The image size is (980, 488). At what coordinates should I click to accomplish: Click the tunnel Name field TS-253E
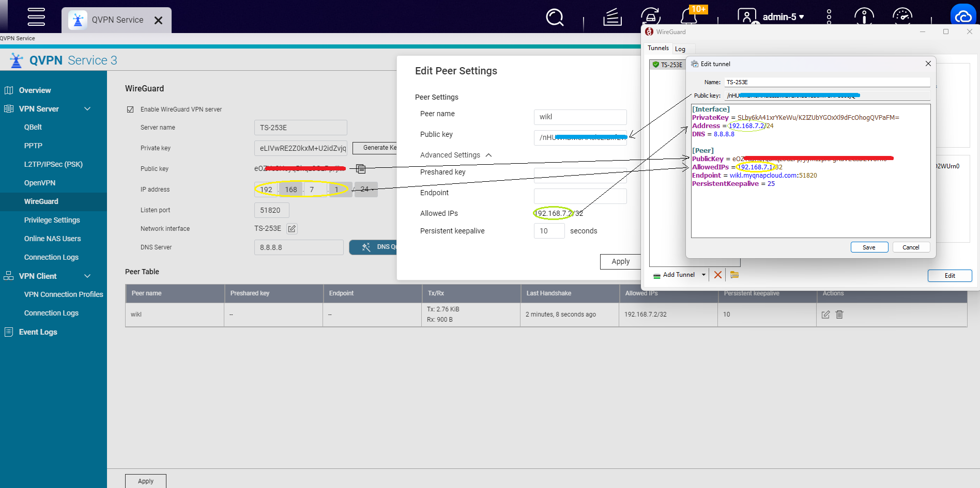pos(827,82)
